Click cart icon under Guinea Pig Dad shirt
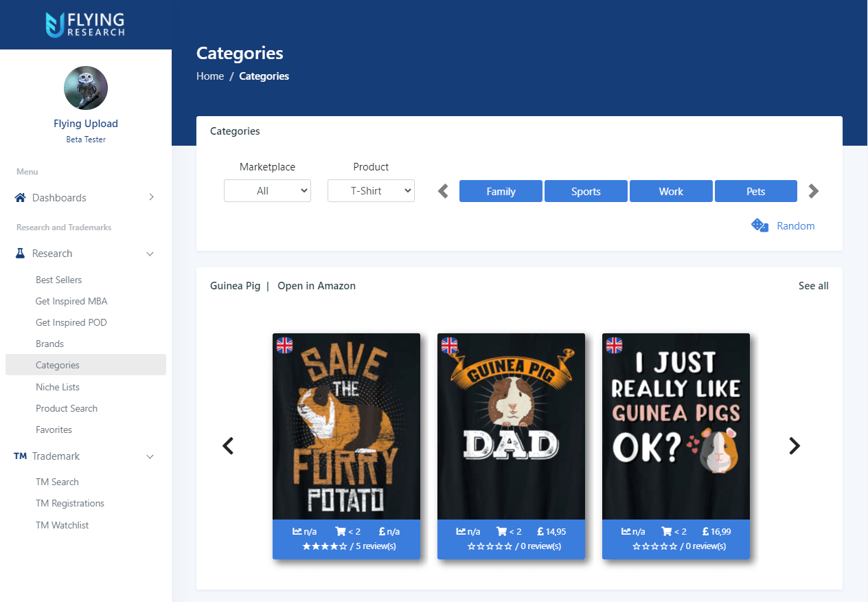The height and width of the screenshot is (602, 868). [x=501, y=531]
